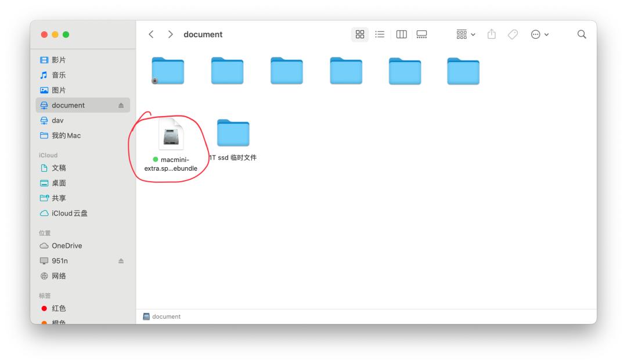Eject the document volume
627x364 pixels.
point(121,105)
